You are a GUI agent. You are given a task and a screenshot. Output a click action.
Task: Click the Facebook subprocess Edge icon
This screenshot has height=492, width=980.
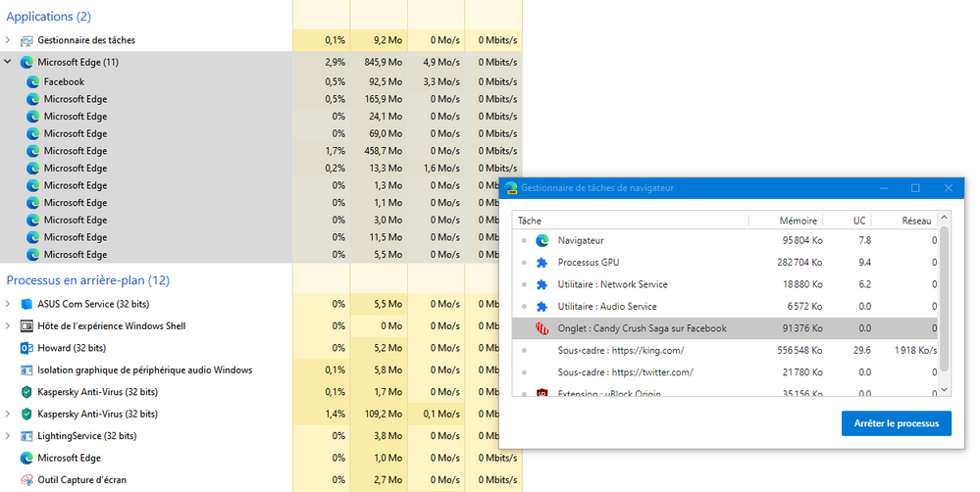pyautogui.click(x=32, y=81)
